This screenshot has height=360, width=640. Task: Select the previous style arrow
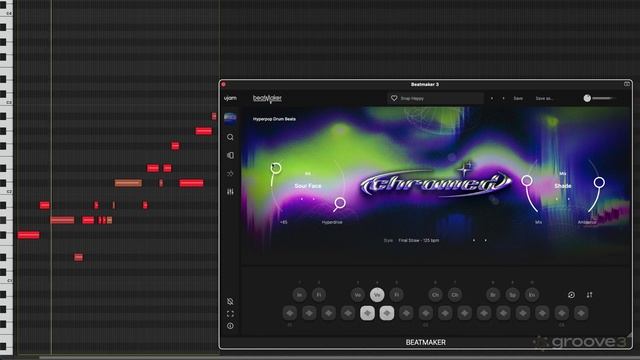[474, 240]
